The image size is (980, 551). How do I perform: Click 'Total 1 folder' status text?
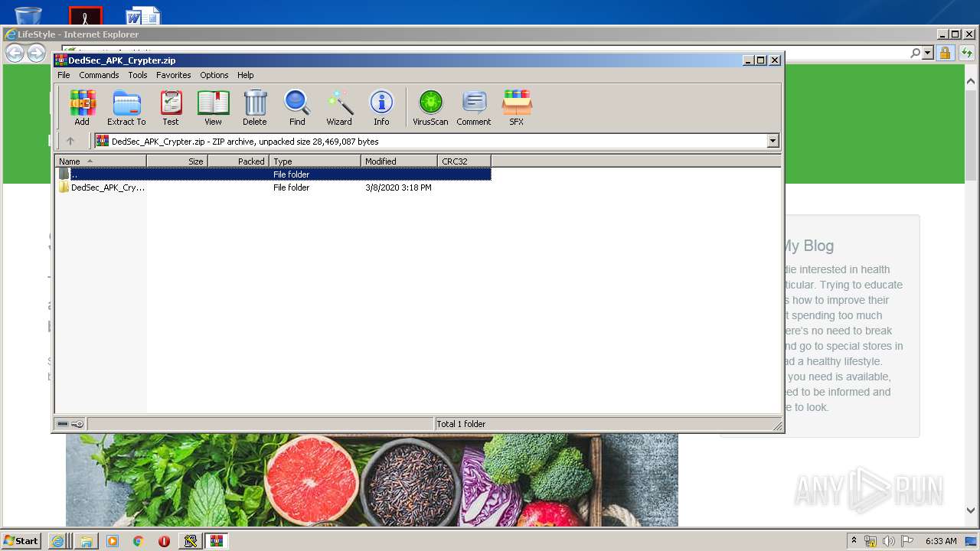click(x=461, y=424)
